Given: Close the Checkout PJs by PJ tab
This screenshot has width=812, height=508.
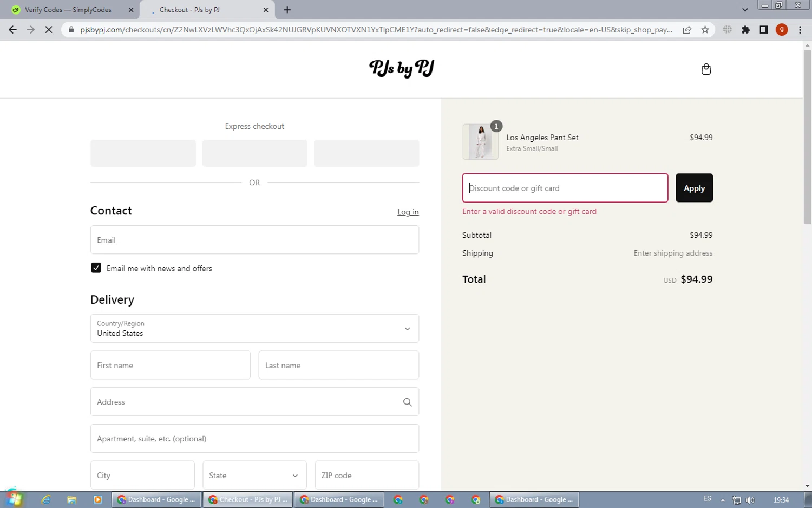Looking at the screenshot, I should 266,10.
